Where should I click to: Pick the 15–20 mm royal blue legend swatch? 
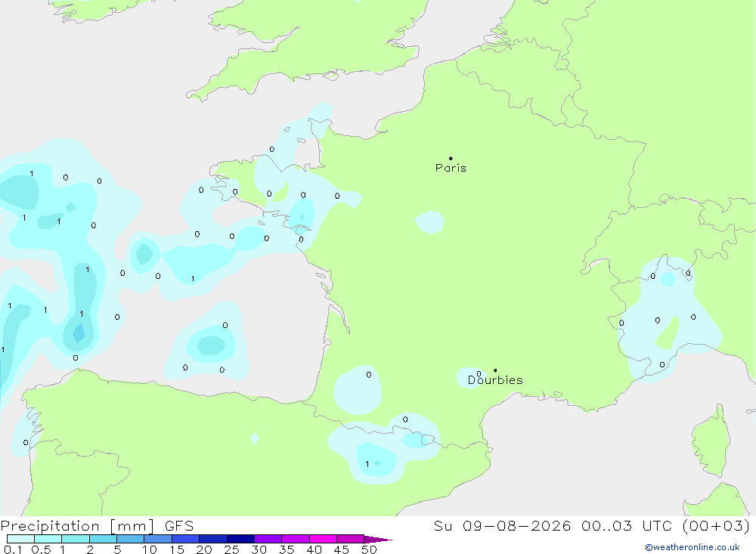click(185, 539)
